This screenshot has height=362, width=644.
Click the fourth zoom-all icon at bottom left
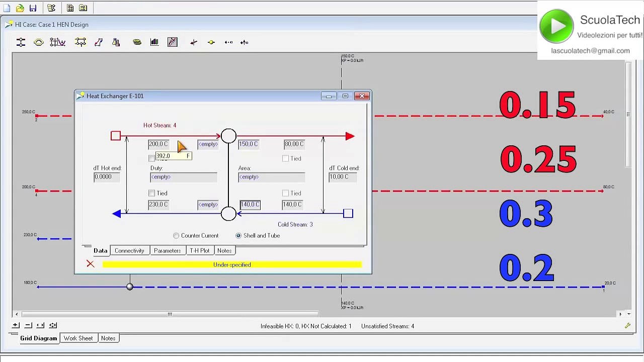[x=53, y=325]
